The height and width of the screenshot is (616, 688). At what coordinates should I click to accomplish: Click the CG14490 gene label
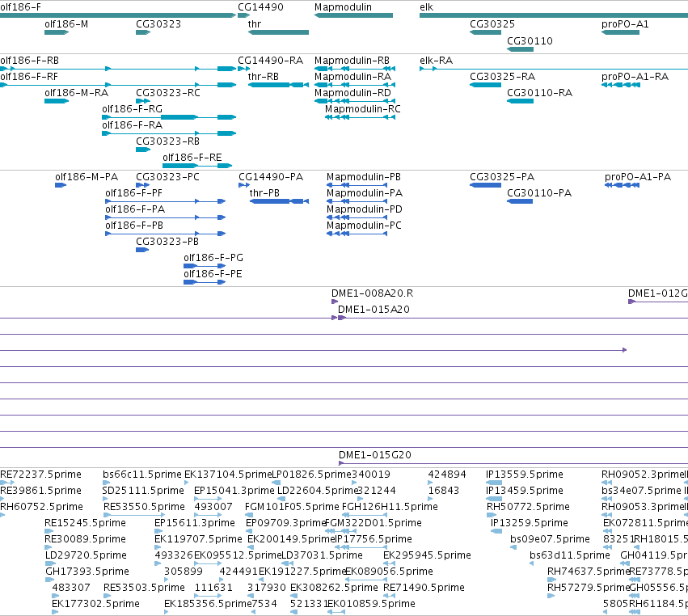pos(260,7)
